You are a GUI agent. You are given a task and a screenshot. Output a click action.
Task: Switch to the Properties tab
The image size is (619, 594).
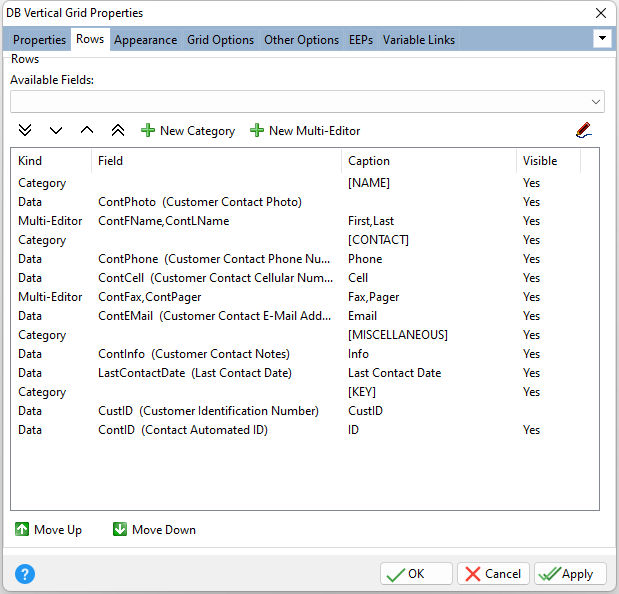click(x=39, y=40)
